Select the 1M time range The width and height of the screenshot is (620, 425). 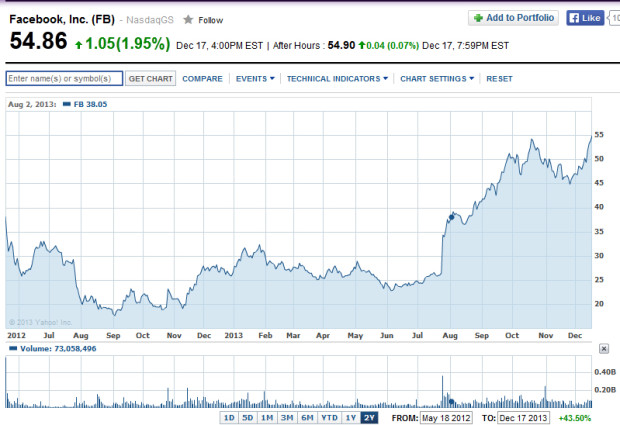click(267, 418)
